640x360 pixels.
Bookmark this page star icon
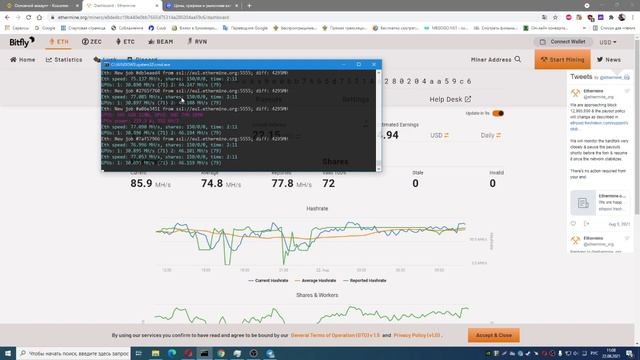point(555,18)
